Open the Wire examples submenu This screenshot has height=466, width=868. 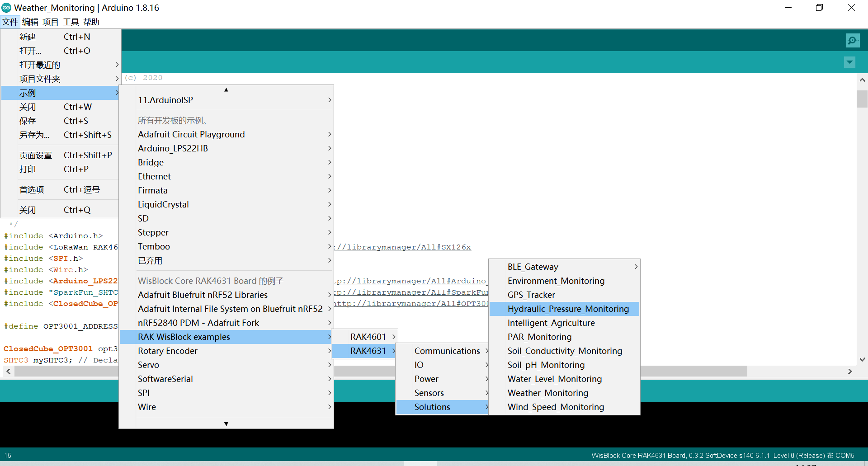click(226, 407)
